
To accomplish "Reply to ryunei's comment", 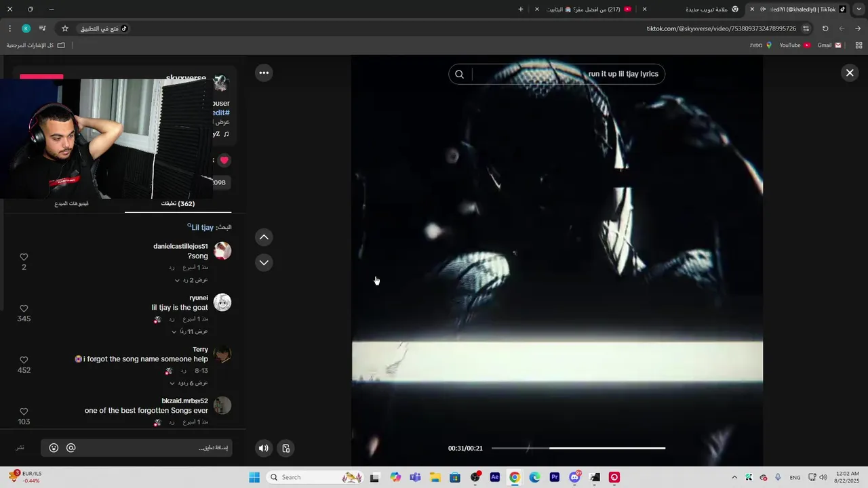I will pos(172,319).
